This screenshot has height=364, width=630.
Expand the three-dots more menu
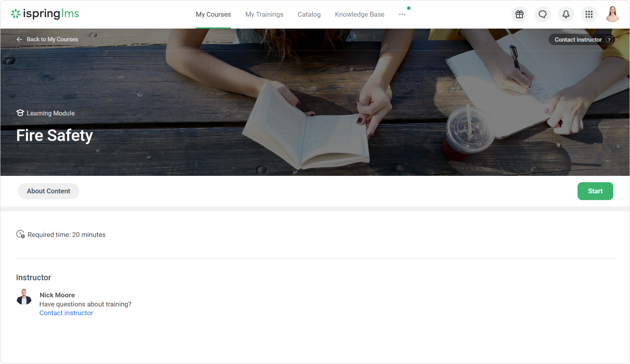tap(402, 14)
